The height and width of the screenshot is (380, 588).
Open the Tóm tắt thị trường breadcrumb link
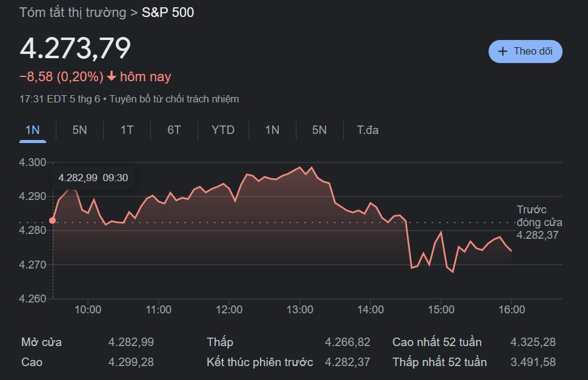point(73,12)
